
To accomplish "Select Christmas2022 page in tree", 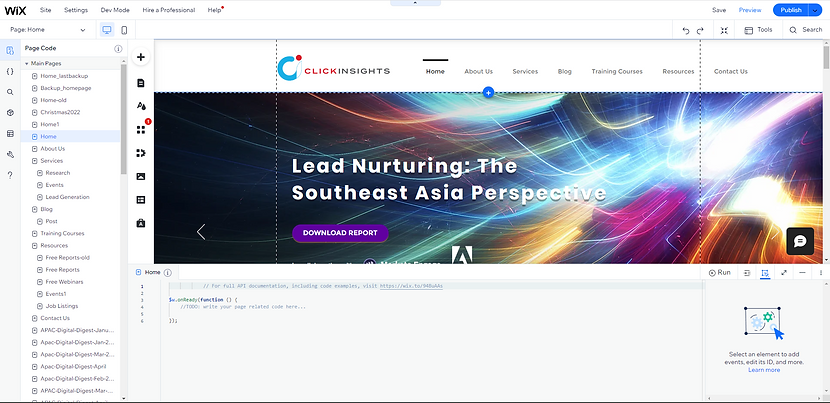I will (x=60, y=112).
